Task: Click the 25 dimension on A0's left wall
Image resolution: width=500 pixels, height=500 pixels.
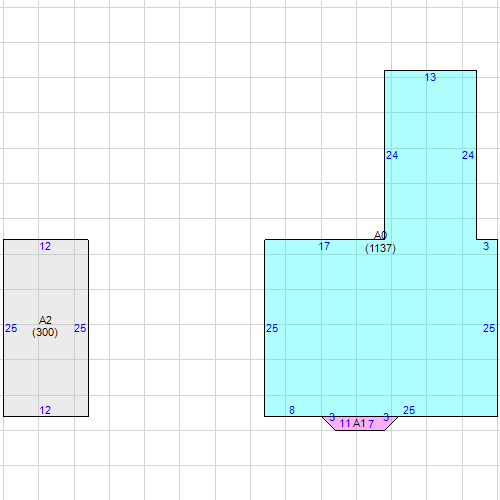Action: (272, 328)
